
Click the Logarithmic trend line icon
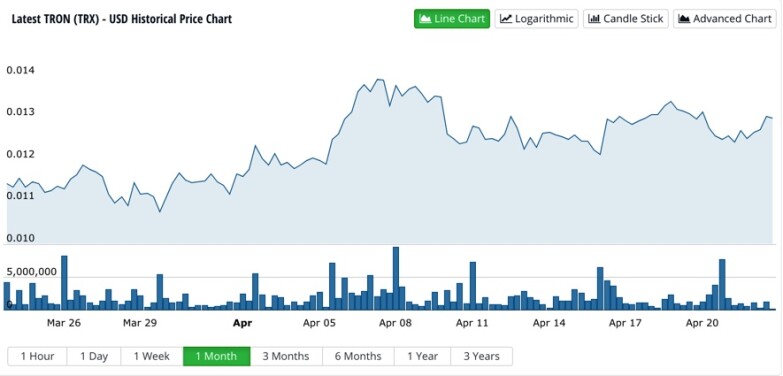pos(506,19)
